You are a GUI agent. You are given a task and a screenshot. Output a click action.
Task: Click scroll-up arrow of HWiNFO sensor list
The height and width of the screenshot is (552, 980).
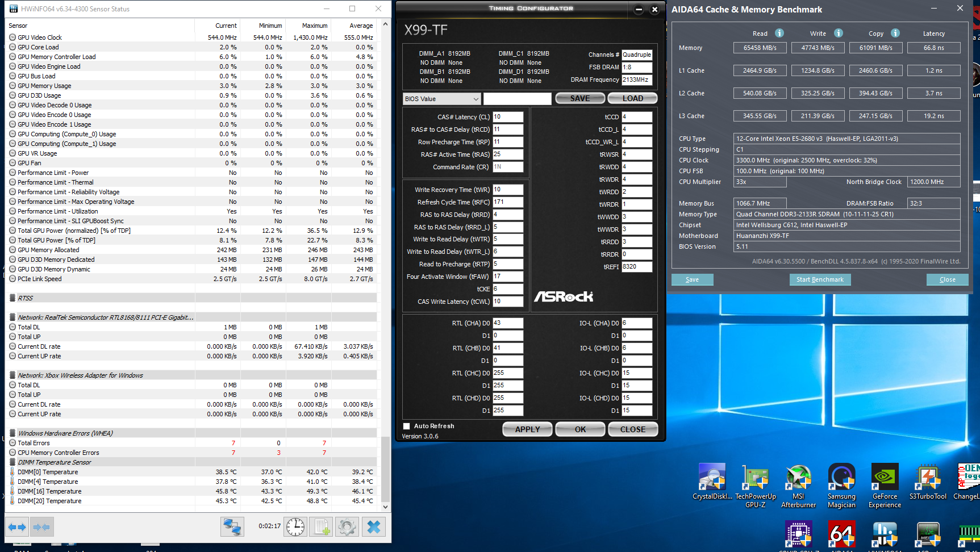pos(386,24)
